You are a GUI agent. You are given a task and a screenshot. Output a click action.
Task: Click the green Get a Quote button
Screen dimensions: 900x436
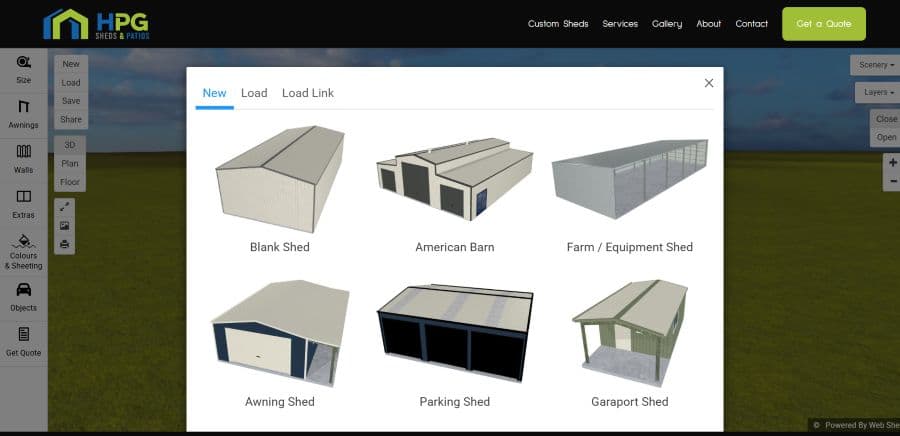(824, 24)
